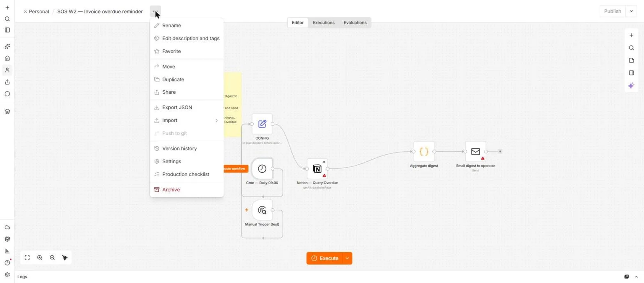The height and width of the screenshot is (283, 644).
Task: Go to Personal project breadcrumb
Action: pyautogui.click(x=37, y=12)
